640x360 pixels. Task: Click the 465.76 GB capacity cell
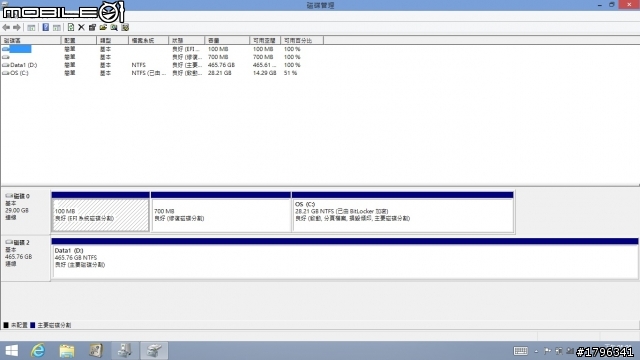[x=221, y=65]
